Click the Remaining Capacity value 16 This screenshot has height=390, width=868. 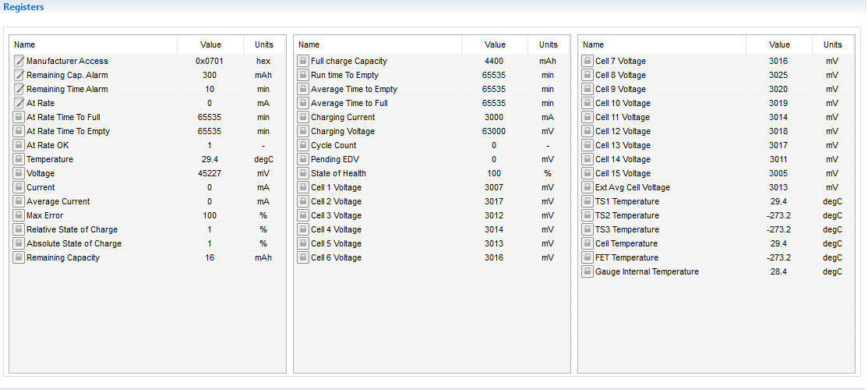coord(210,257)
